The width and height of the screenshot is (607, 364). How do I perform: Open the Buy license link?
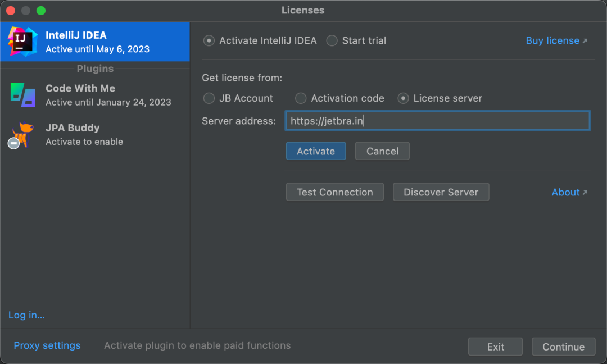[x=556, y=40]
